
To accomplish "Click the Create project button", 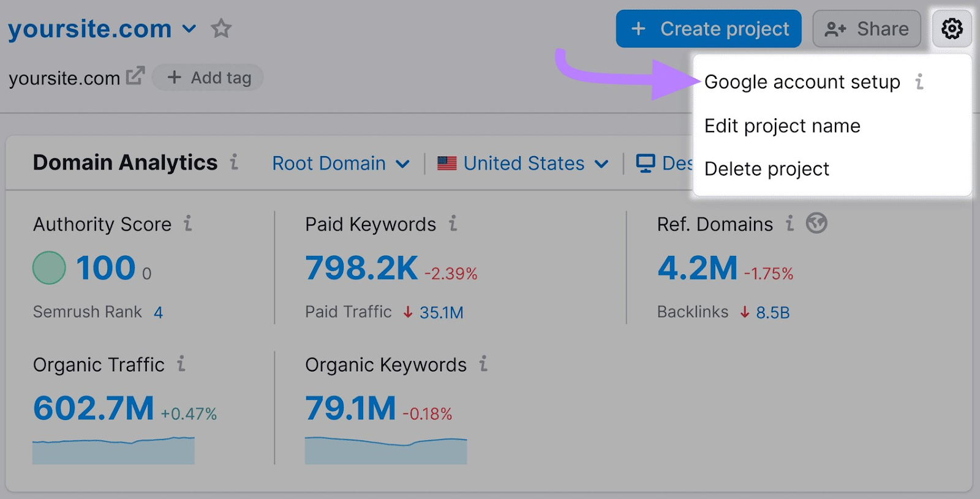I will pyautogui.click(x=709, y=29).
